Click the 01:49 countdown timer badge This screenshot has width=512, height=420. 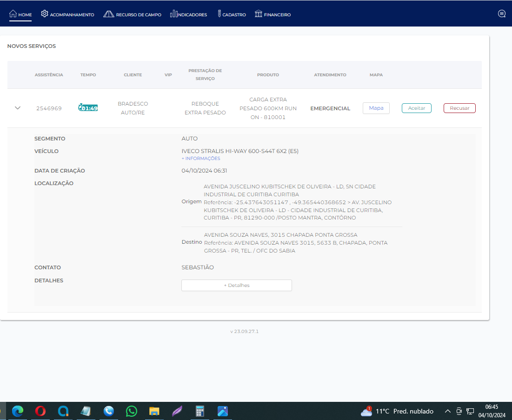[88, 108]
